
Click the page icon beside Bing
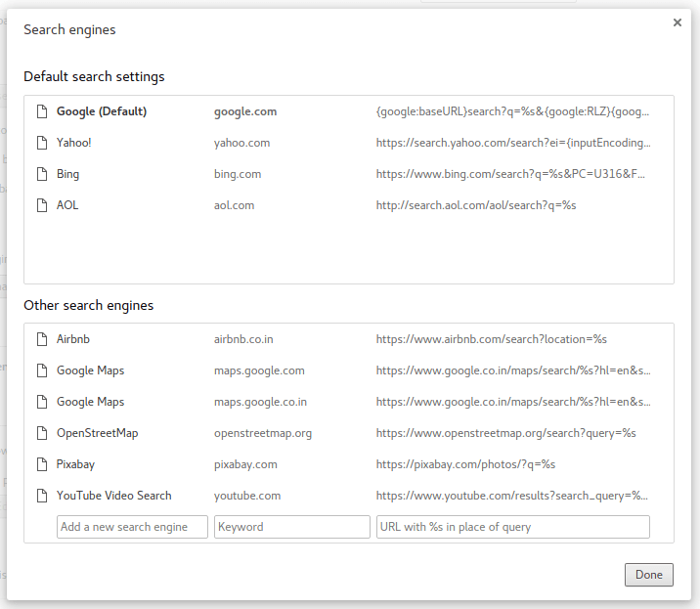(41, 174)
